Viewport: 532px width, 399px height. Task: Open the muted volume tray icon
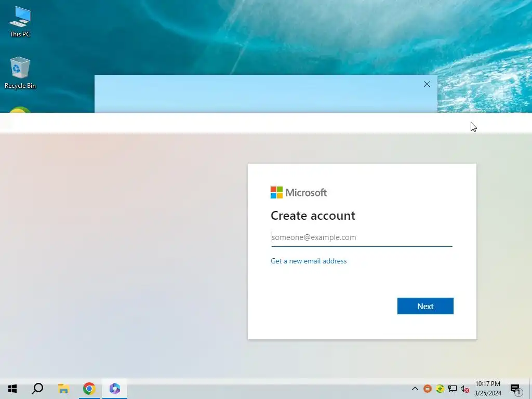click(x=465, y=389)
